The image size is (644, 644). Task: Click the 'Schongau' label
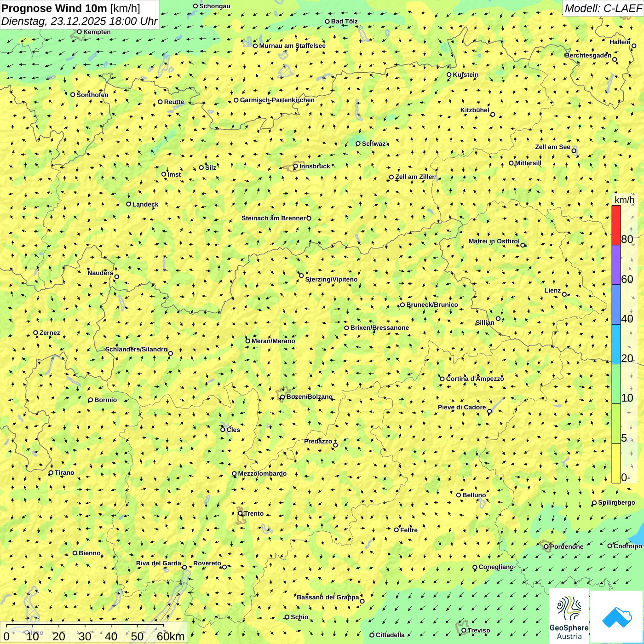[x=215, y=6]
